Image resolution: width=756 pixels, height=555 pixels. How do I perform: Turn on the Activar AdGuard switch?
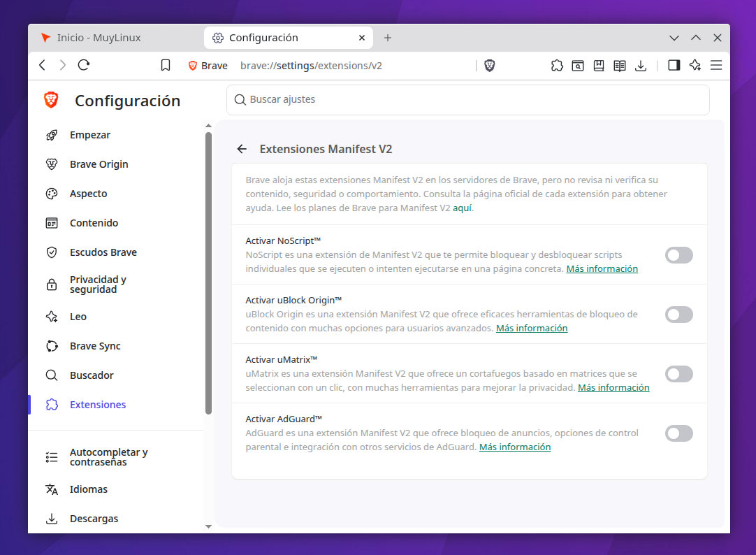[x=679, y=433]
